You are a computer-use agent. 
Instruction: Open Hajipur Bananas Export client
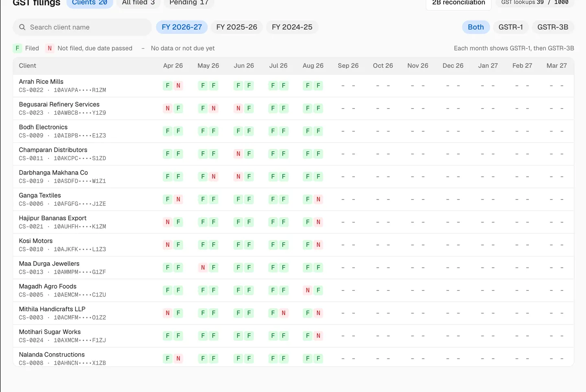pyautogui.click(x=52, y=218)
